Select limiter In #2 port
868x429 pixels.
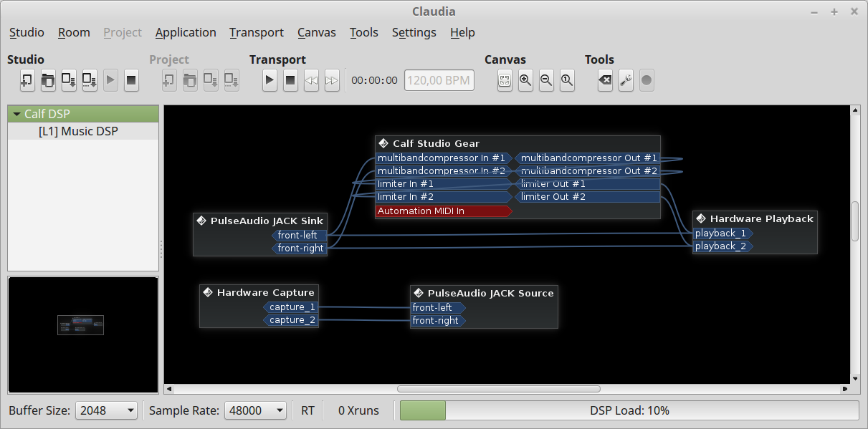coord(444,196)
